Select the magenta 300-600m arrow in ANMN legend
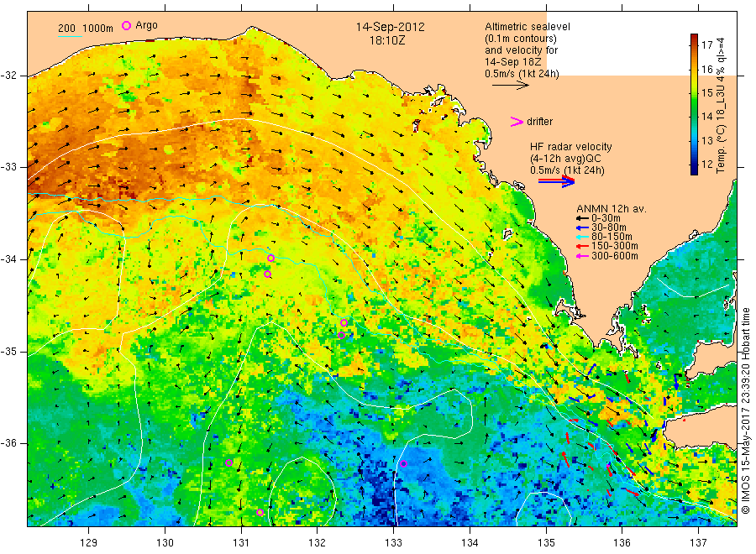Image resolution: width=756 pixels, height=554 pixels. pyautogui.click(x=583, y=256)
